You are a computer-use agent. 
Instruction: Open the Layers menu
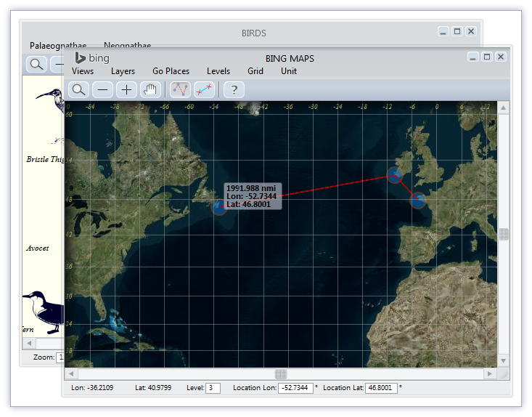click(x=123, y=71)
